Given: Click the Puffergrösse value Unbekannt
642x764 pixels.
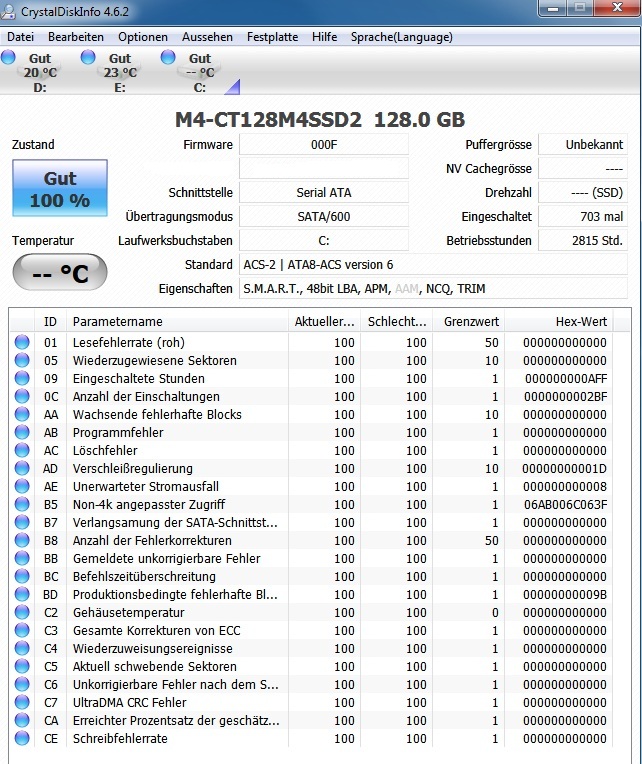Looking at the screenshot, I should click(583, 145).
